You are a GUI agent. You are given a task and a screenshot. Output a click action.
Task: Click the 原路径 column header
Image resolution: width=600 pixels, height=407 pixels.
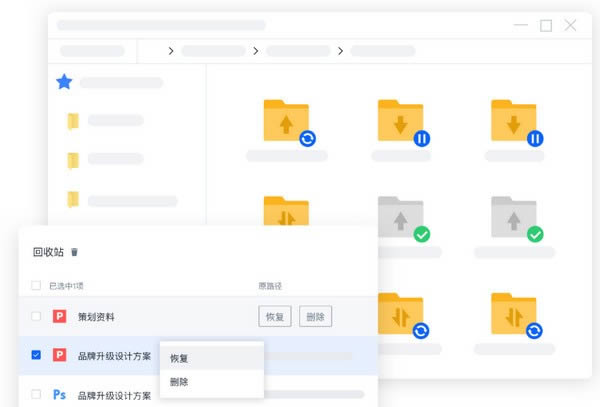270,286
